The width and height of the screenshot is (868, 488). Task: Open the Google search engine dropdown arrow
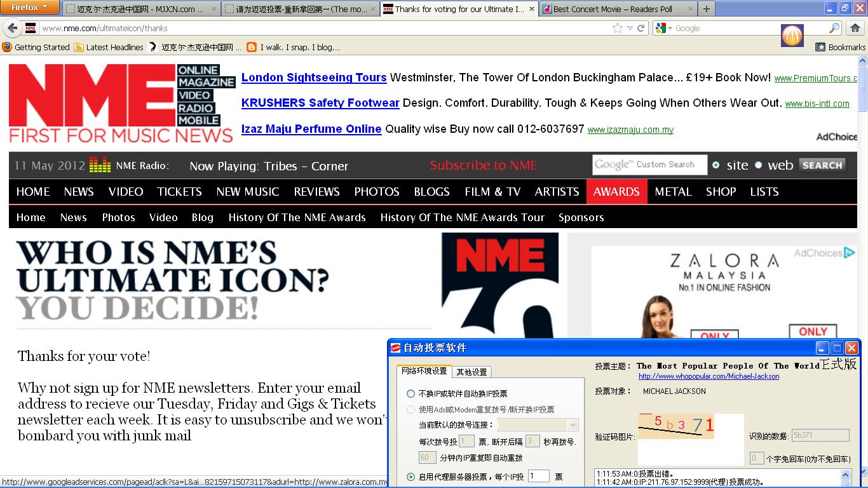click(670, 28)
